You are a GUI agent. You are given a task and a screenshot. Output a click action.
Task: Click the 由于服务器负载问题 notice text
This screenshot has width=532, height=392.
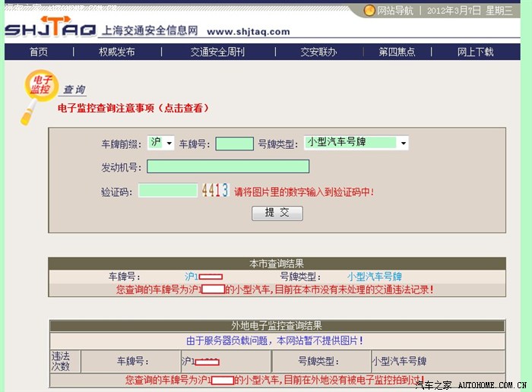pos(275,340)
